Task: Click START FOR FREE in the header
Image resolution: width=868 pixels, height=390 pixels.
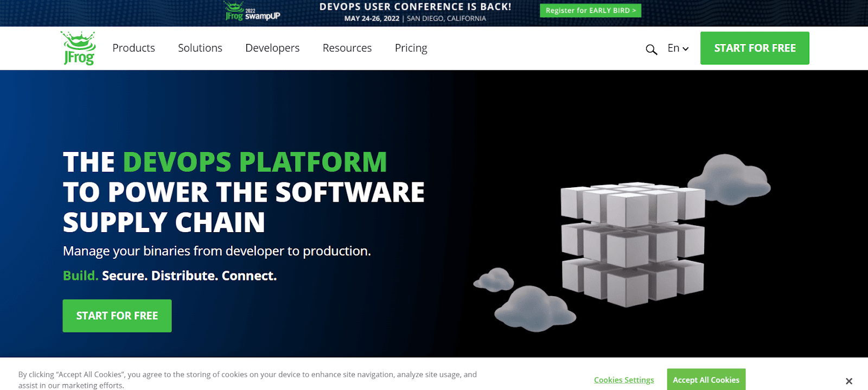Action: tap(755, 48)
